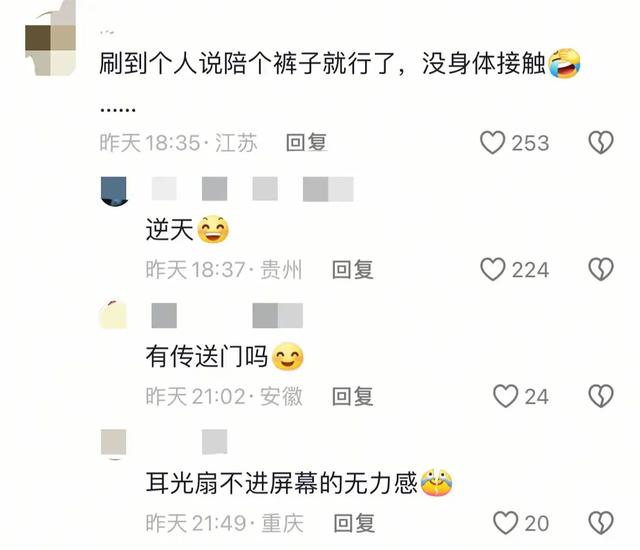The height and width of the screenshot is (550, 640).
Task: Dislike the 有传送门吗 reply from Anhui
Action: pos(601,396)
